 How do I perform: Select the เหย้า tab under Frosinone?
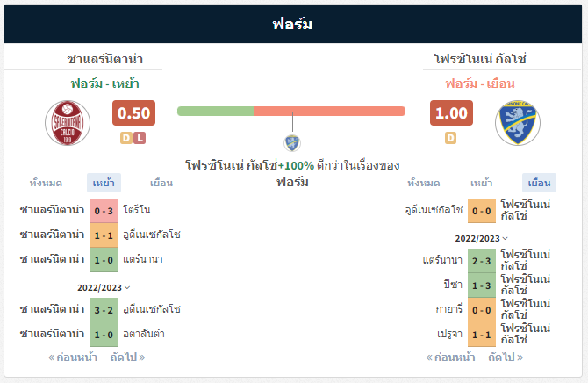coord(482,183)
